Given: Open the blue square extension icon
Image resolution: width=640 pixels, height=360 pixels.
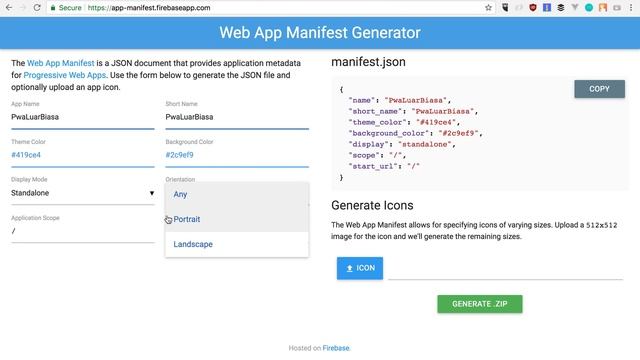Looking at the screenshot, I should click(547, 7).
